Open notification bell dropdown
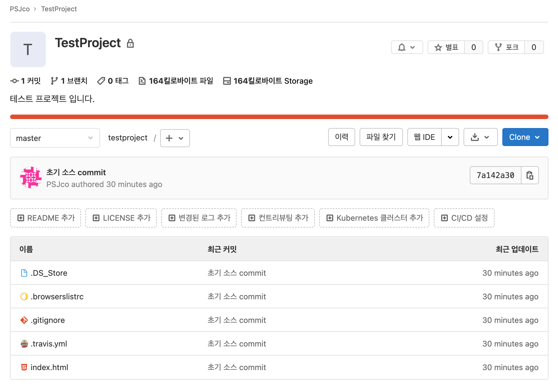Viewport: 558px width, 392px height. click(x=407, y=47)
